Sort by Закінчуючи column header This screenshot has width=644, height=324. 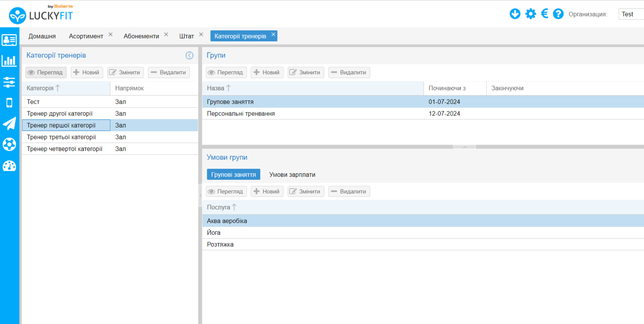565,88
